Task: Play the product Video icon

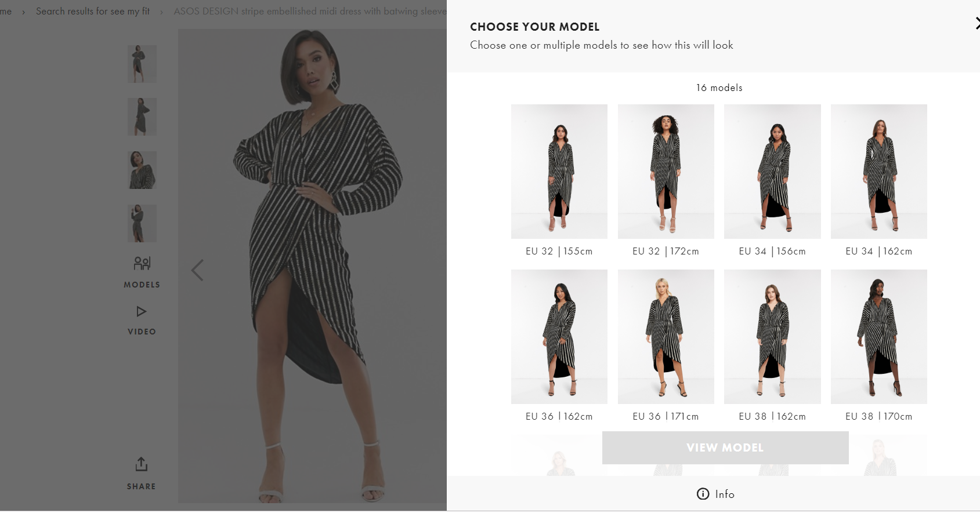Action: pos(141,312)
